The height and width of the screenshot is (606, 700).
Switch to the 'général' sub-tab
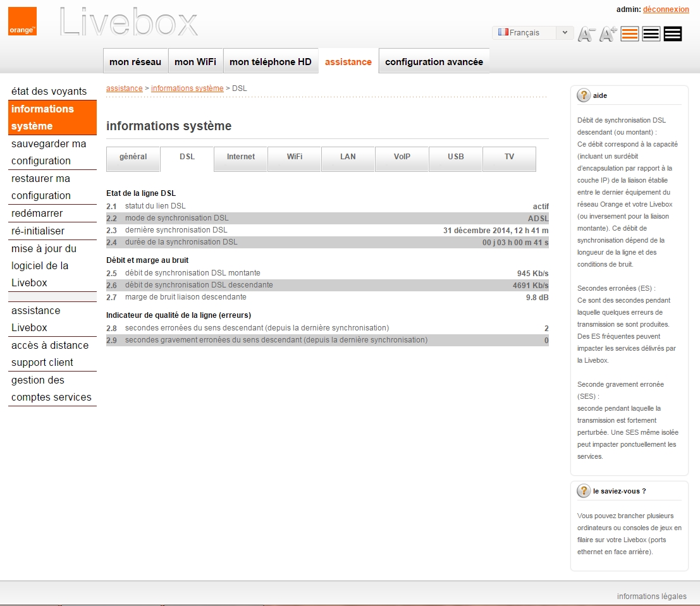(x=133, y=159)
